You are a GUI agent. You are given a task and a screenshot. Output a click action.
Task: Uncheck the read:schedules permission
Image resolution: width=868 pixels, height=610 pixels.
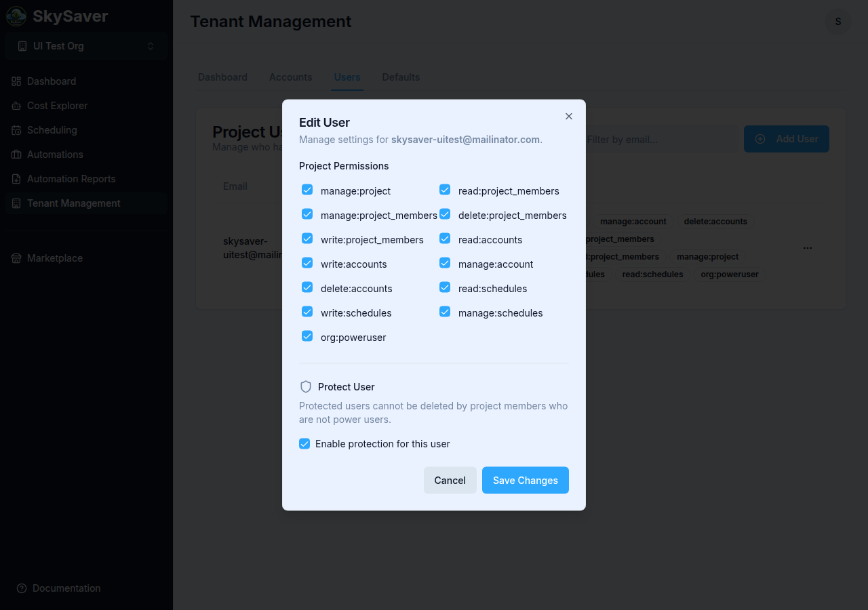tap(445, 287)
